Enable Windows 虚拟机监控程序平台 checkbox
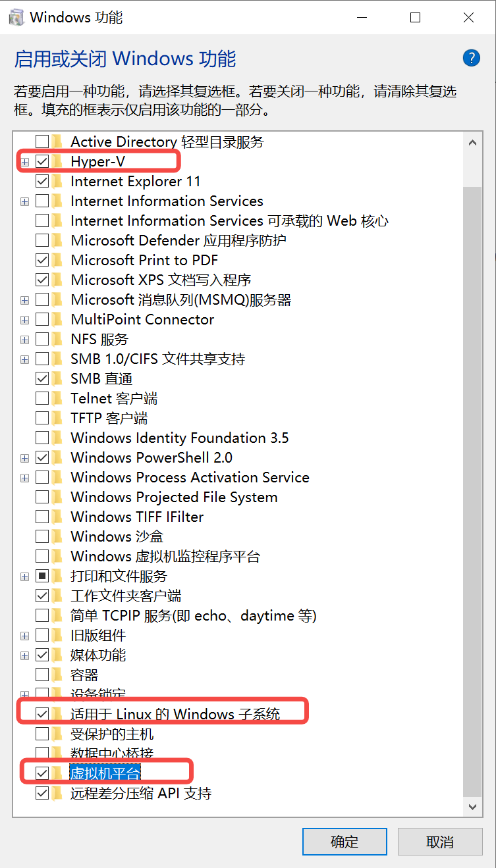Screen dimensions: 496x868 42,556
